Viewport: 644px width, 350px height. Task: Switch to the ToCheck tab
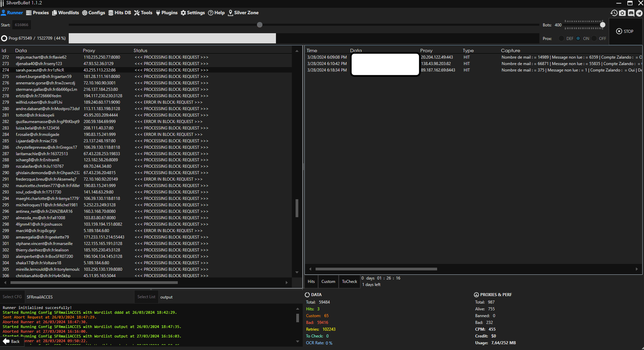tap(349, 282)
